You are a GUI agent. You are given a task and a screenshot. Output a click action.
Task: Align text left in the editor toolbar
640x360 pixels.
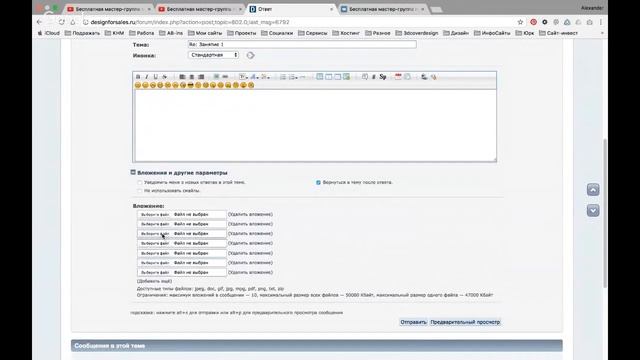[x=182, y=77]
